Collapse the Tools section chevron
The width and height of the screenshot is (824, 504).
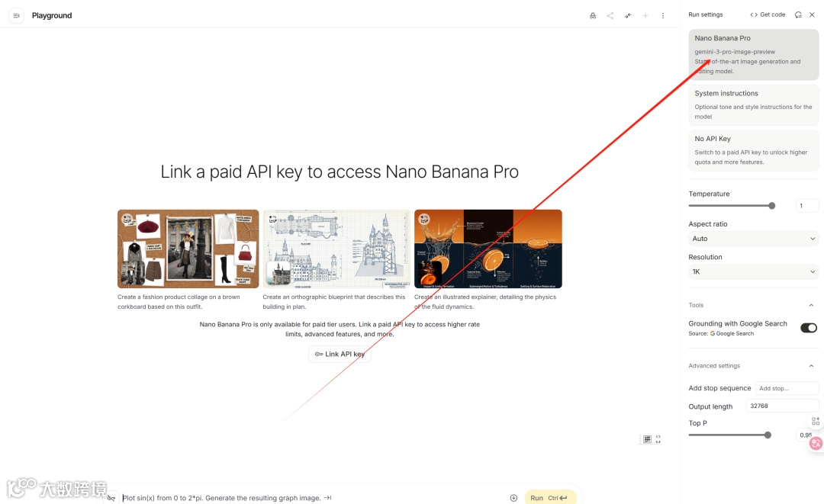811,305
